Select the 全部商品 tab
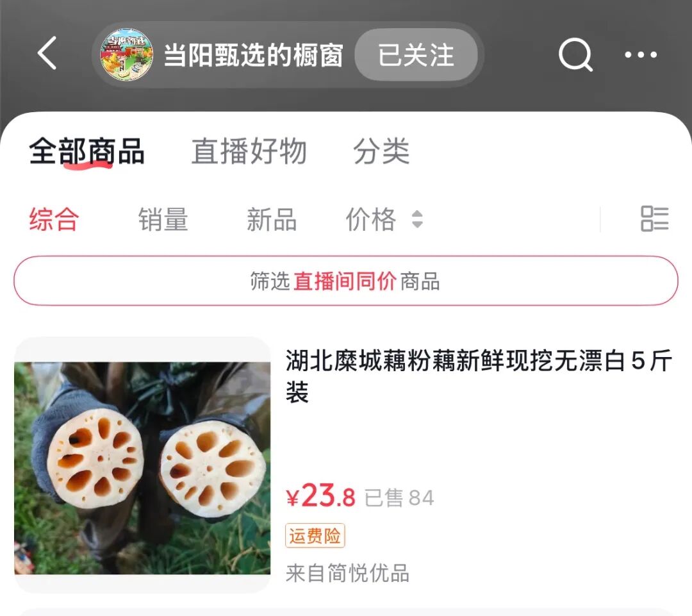The height and width of the screenshot is (616, 692). tap(86, 151)
